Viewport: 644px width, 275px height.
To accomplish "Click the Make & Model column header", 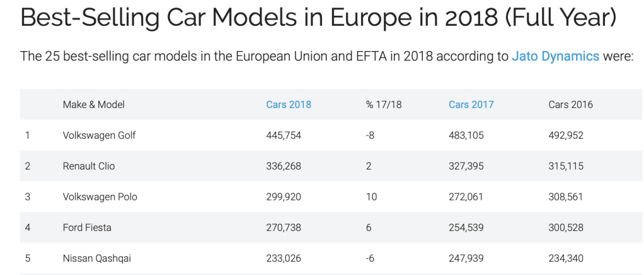I will [x=94, y=105].
